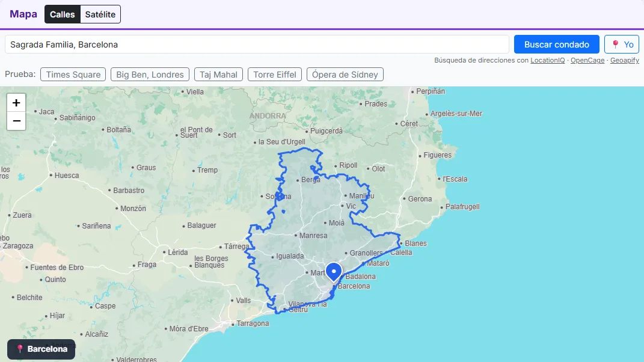
Task: Try the Torre Eiffel example
Action: click(x=275, y=75)
